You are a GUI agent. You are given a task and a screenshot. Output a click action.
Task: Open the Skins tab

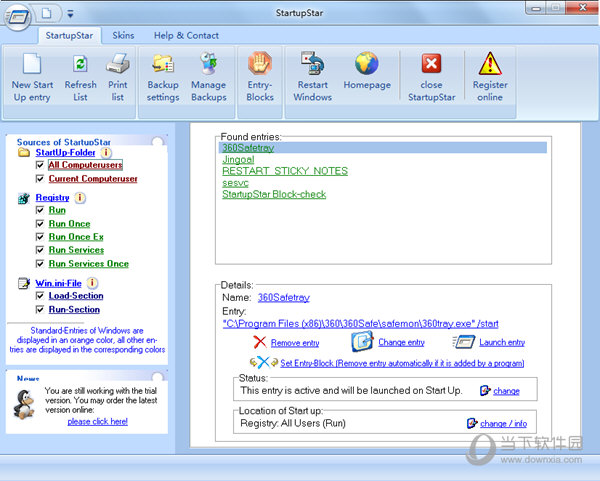coord(123,36)
